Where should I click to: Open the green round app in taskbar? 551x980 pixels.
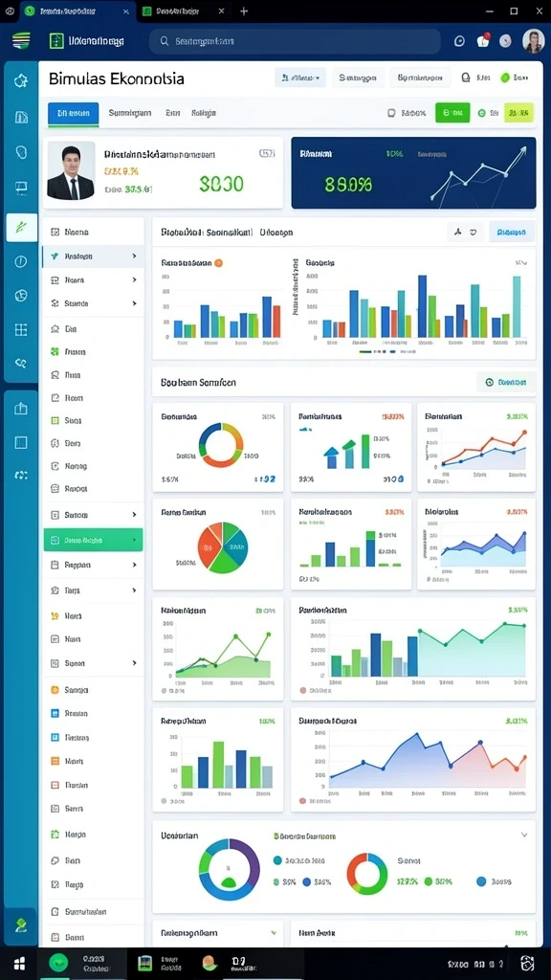click(58, 963)
